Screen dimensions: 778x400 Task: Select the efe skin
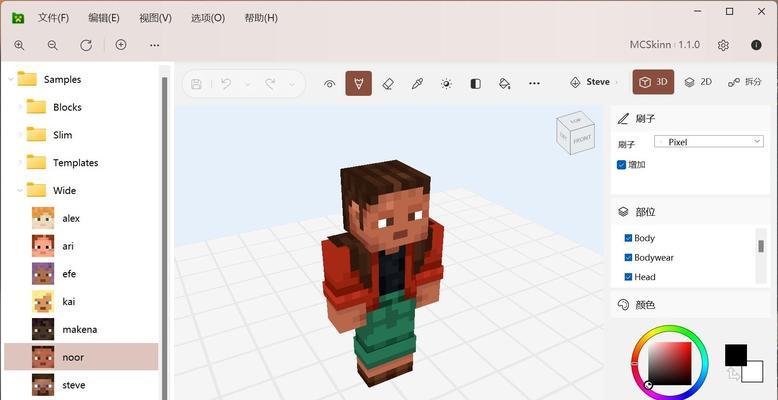click(x=81, y=274)
